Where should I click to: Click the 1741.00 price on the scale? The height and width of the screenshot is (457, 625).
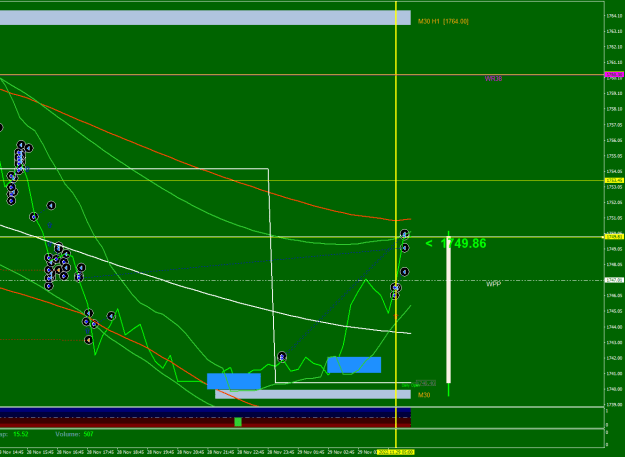614,374
